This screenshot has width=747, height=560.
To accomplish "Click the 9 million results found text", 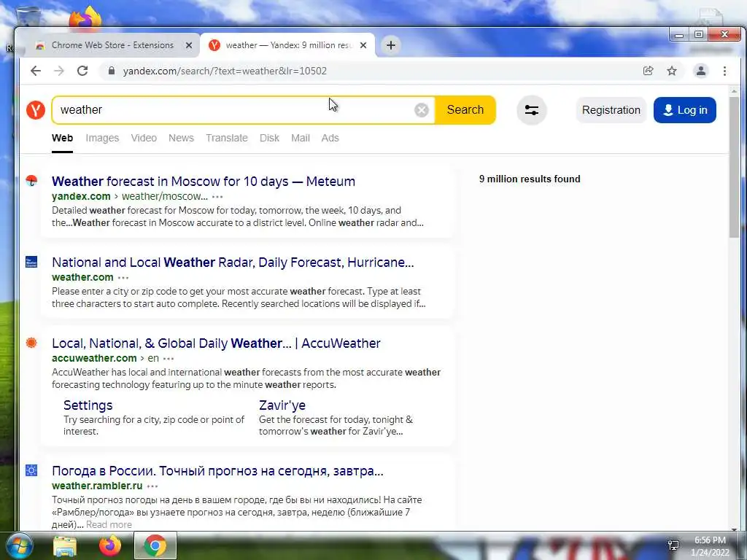I will tap(530, 179).
